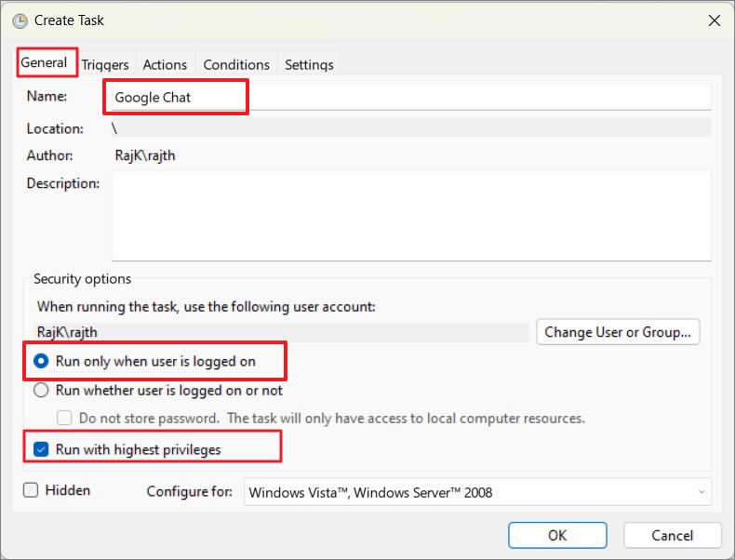Enable the Hidden checkbox
735x560 pixels.
(x=31, y=490)
